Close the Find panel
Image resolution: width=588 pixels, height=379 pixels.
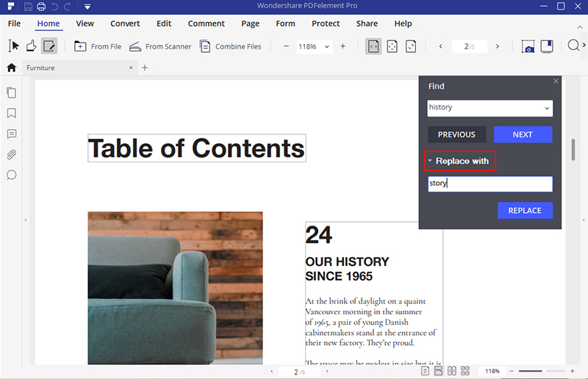[x=556, y=81]
